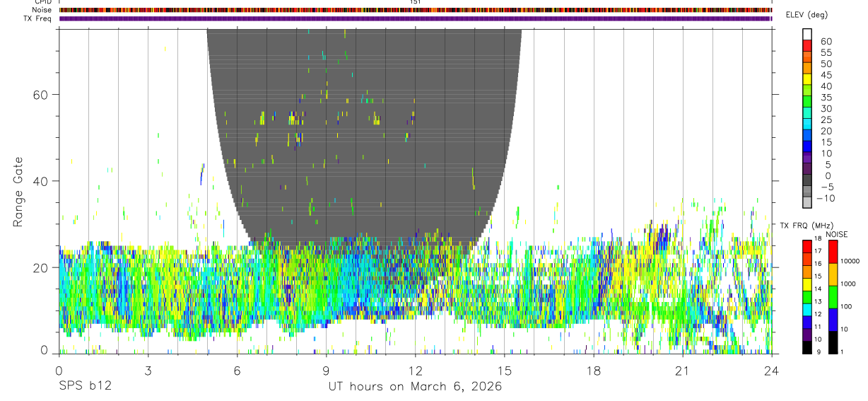Pick the blue segment of the NOISE color bar

tap(834, 320)
